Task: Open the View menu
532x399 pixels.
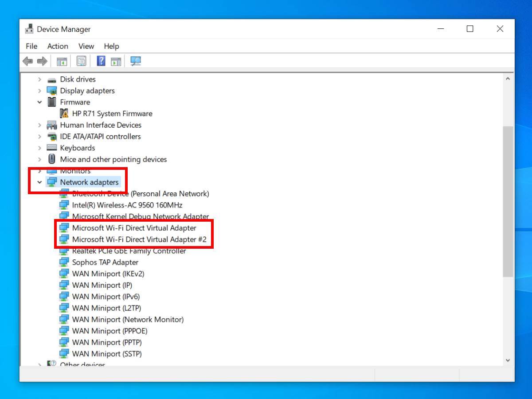Action: click(x=86, y=46)
